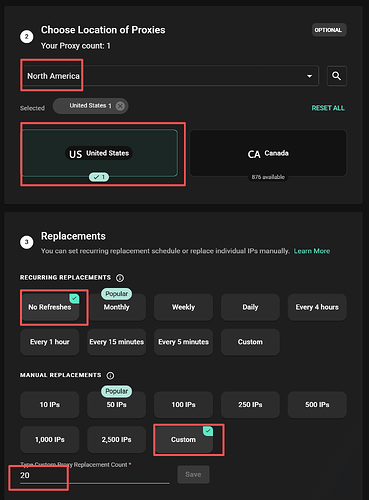This screenshot has height=500, width=369.
Task: Focus the custom replacement count field
Action: [x=95, y=475]
